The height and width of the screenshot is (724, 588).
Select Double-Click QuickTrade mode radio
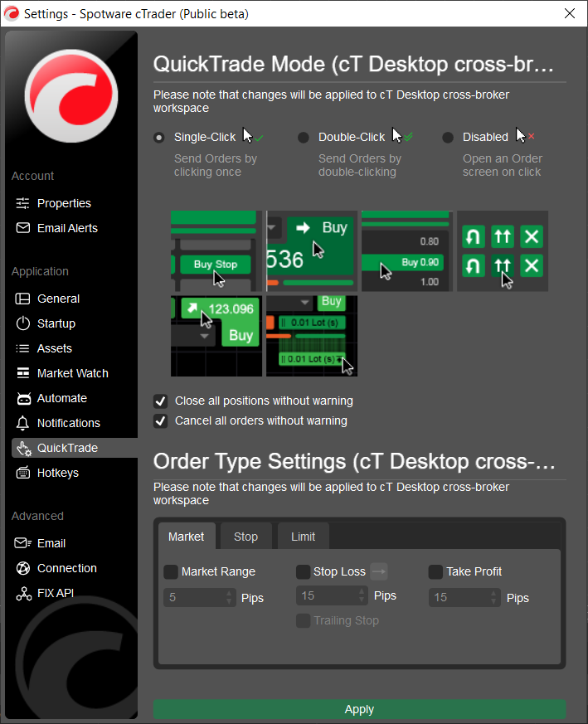[304, 138]
